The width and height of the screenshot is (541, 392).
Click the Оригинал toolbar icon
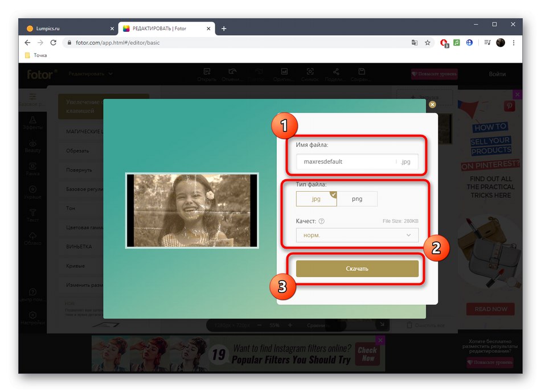(x=284, y=75)
